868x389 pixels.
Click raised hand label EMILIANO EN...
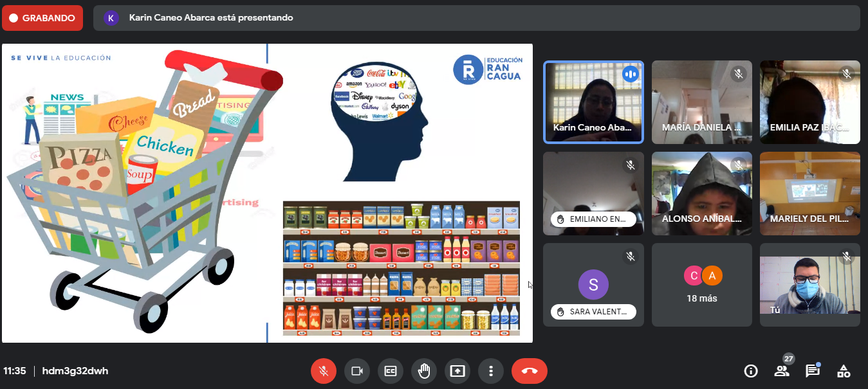(x=593, y=219)
